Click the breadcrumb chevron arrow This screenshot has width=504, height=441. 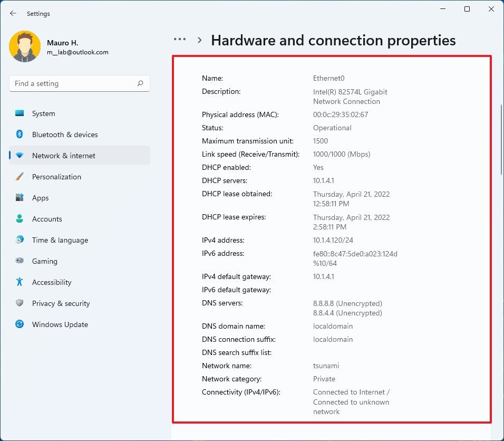(x=200, y=40)
